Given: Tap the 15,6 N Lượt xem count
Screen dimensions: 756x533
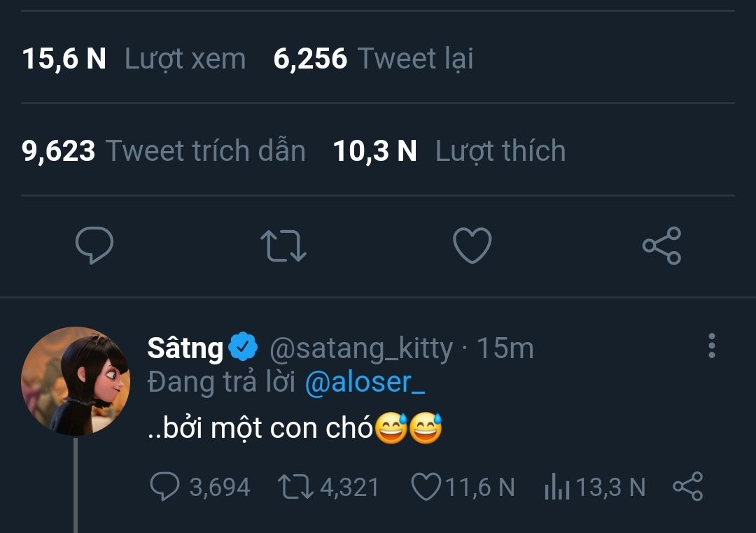Looking at the screenshot, I should (x=134, y=59).
